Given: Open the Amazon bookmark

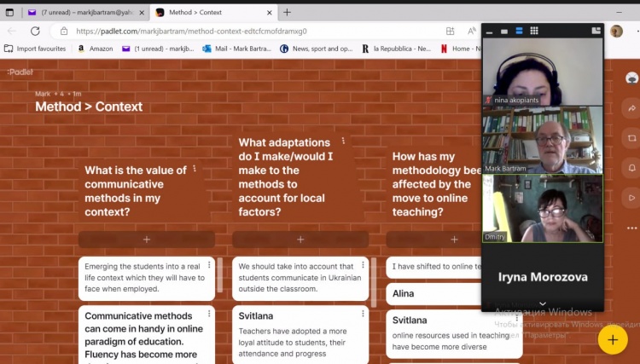Looking at the screenshot, I should click(x=96, y=49).
